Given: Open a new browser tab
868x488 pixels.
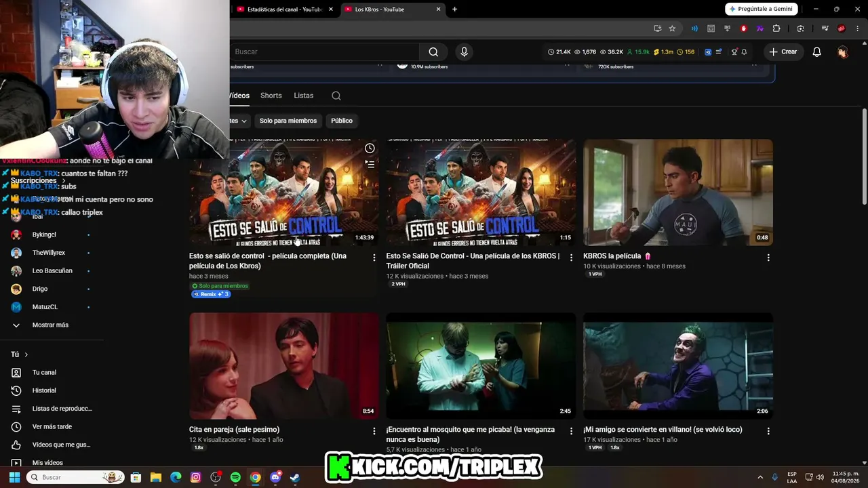Looking at the screenshot, I should (454, 9).
